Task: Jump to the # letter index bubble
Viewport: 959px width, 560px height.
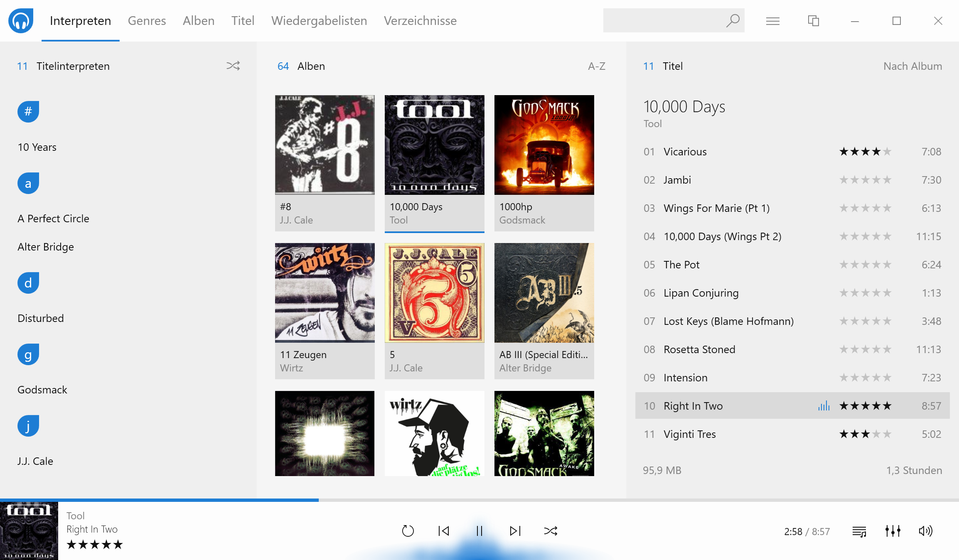Action: click(28, 111)
